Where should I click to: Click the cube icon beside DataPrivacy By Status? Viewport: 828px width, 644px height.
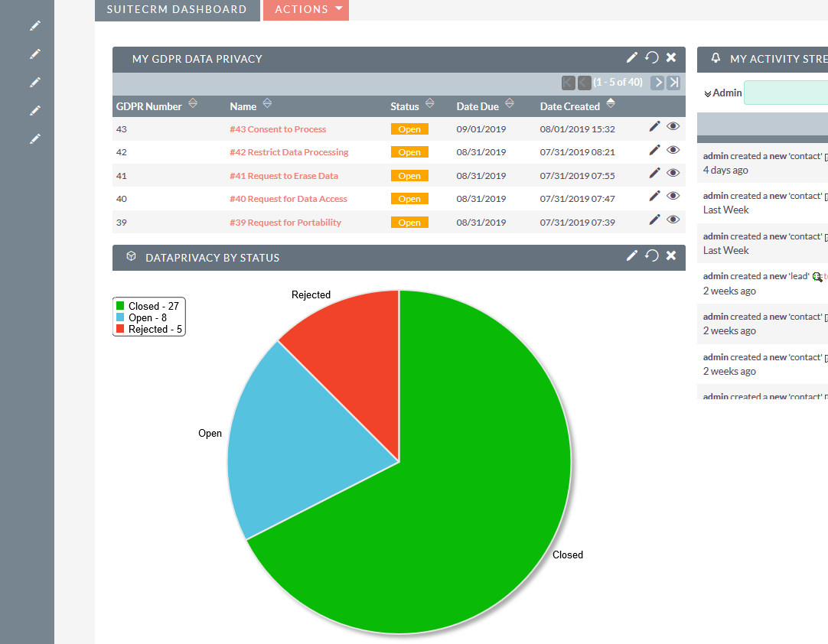(132, 256)
